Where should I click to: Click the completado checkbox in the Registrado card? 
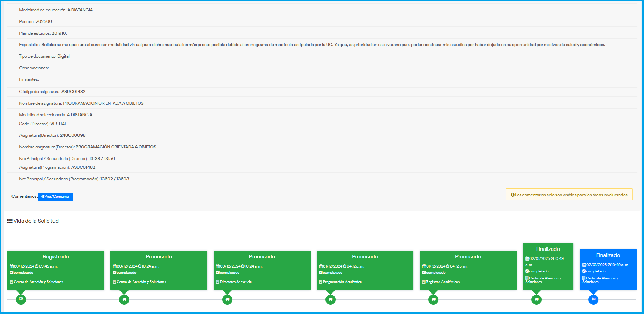point(11,273)
